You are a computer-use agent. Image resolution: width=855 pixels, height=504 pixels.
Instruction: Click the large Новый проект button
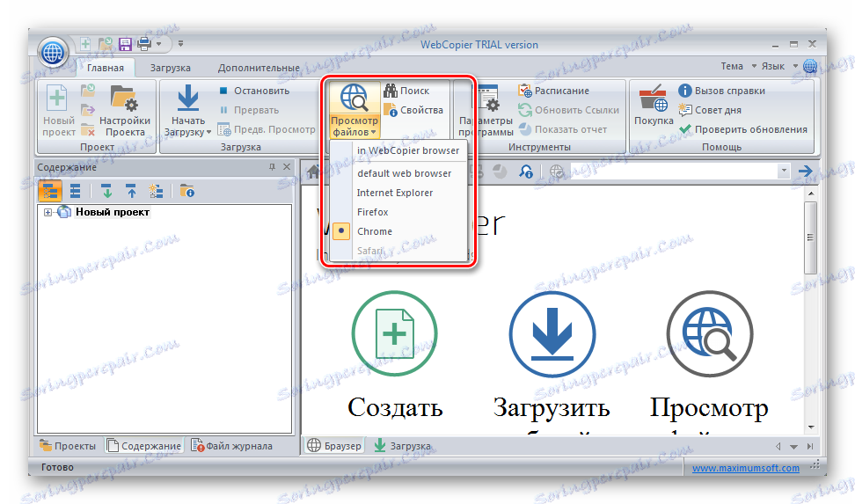point(58,112)
